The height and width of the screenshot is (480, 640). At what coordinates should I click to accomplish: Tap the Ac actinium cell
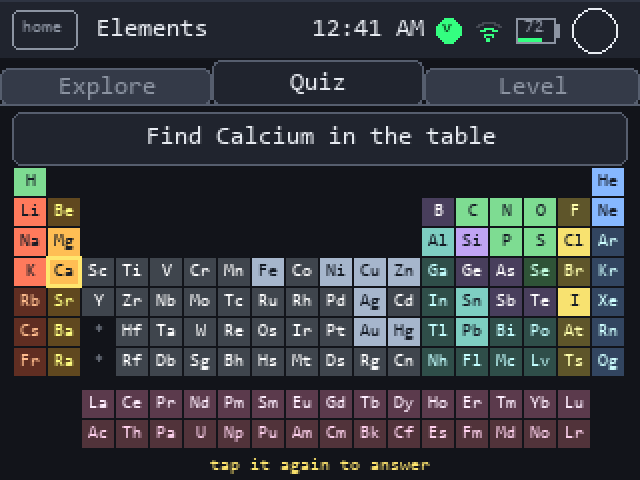point(98,434)
